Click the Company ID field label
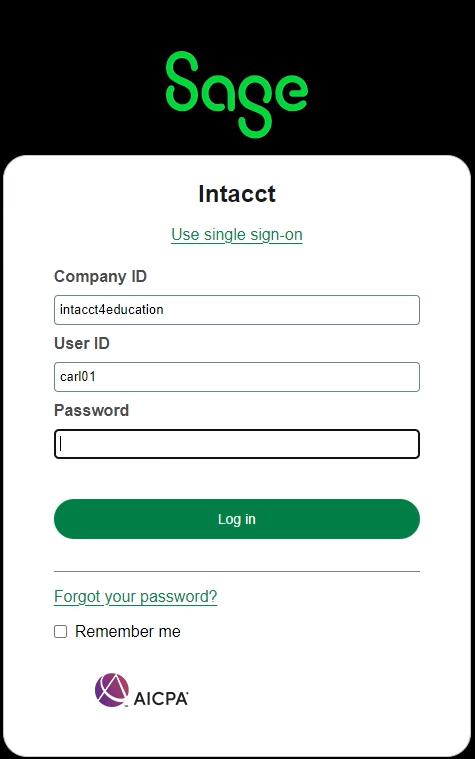 coord(100,276)
